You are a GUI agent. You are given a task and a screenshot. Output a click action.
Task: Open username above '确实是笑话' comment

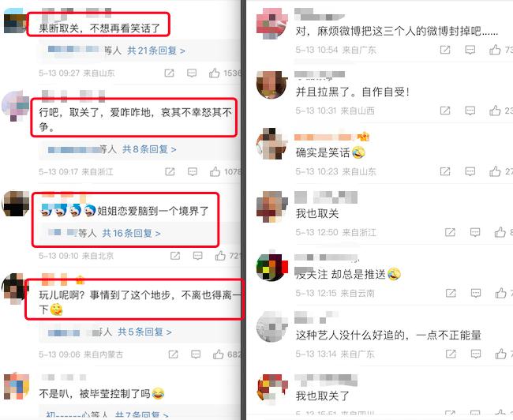click(331, 137)
